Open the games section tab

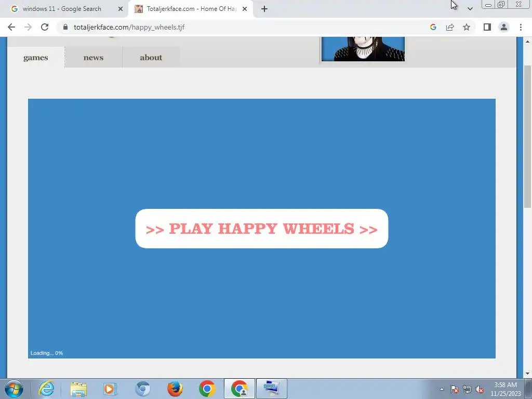[x=36, y=57]
